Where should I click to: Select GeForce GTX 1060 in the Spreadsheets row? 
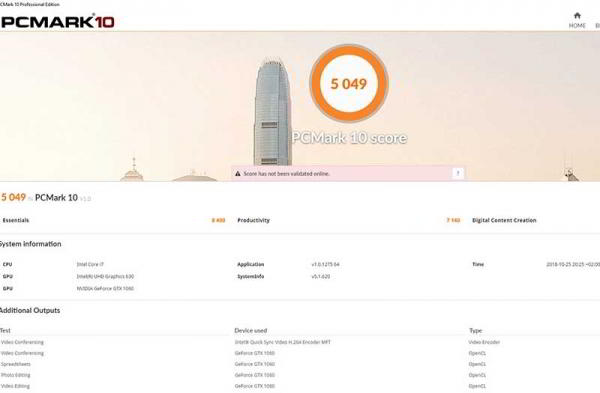[x=254, y=364]
